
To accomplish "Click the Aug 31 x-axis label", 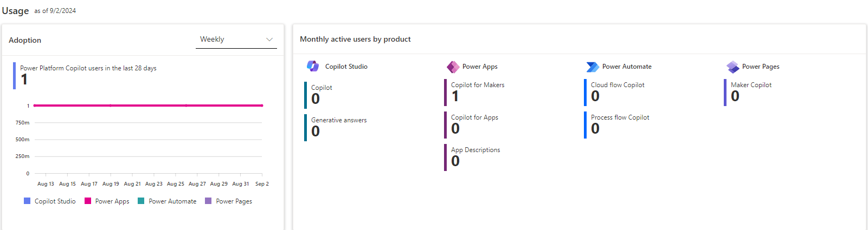I will tap(241, 184).
